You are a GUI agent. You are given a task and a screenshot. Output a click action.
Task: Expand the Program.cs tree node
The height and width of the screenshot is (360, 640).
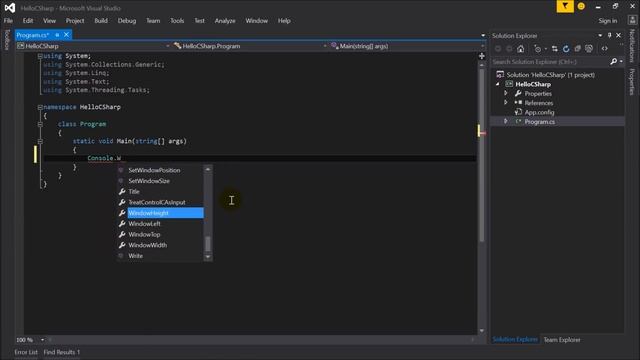pyautogui.click(x=506, y=121)
